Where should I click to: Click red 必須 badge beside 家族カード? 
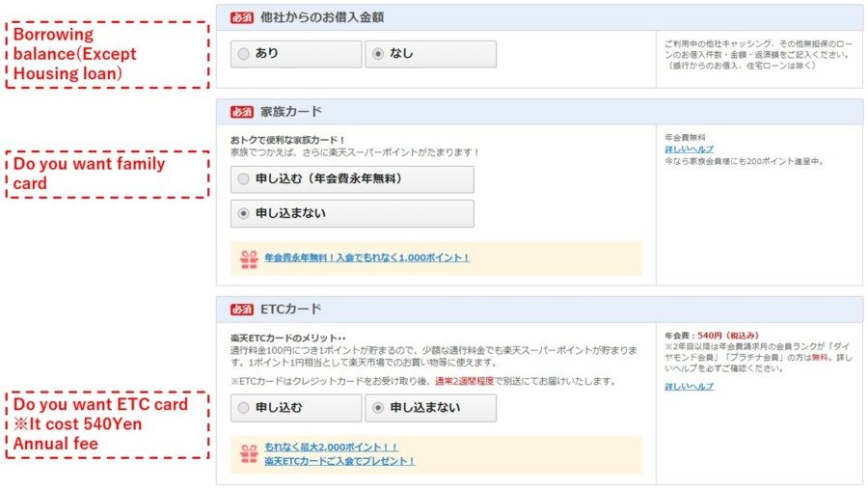click(x=242, y=112)
